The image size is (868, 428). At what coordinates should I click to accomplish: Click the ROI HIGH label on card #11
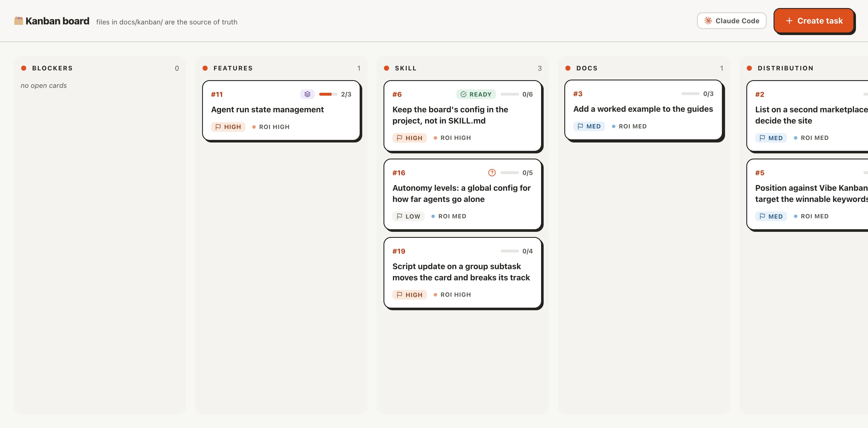pos(271,127)
